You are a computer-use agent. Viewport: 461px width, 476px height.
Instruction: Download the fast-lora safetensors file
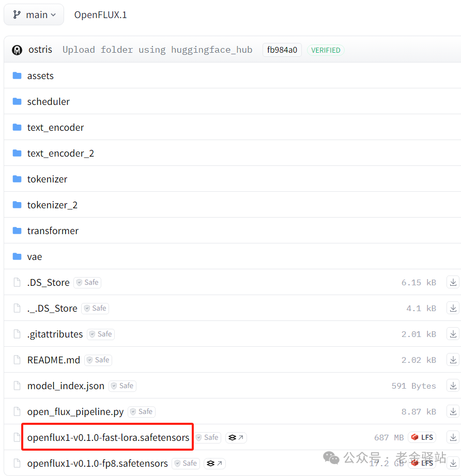point(453,437)
